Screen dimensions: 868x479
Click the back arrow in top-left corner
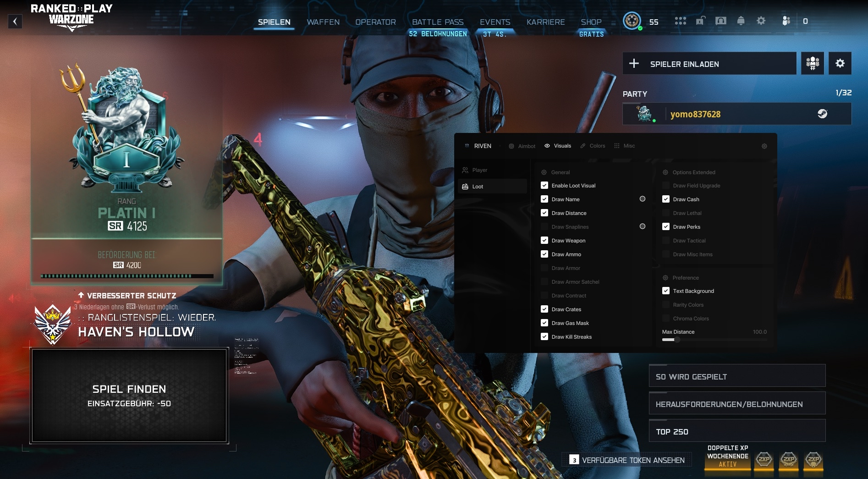click(15, 22)
